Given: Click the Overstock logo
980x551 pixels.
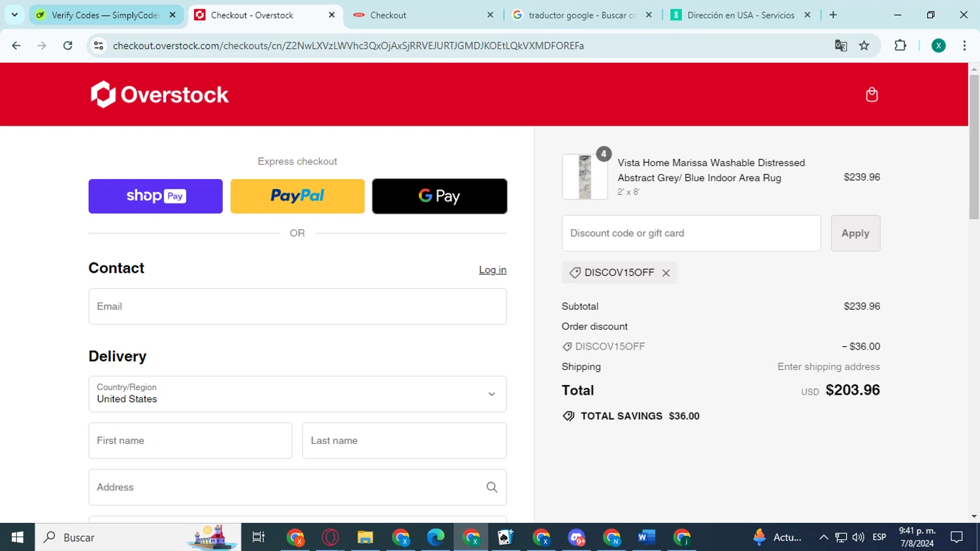Looking at the screenshot, I should [x=159, y=95].
